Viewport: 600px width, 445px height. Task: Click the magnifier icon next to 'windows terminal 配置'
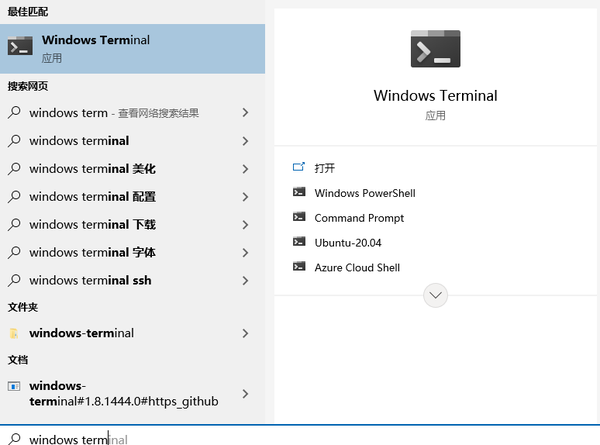tap(14, 197)
